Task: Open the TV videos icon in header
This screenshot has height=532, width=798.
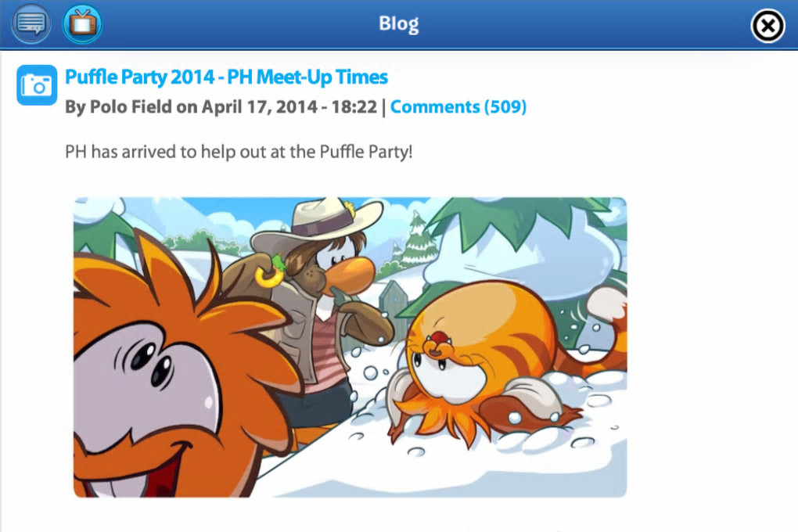Action: tap(82, 23)
